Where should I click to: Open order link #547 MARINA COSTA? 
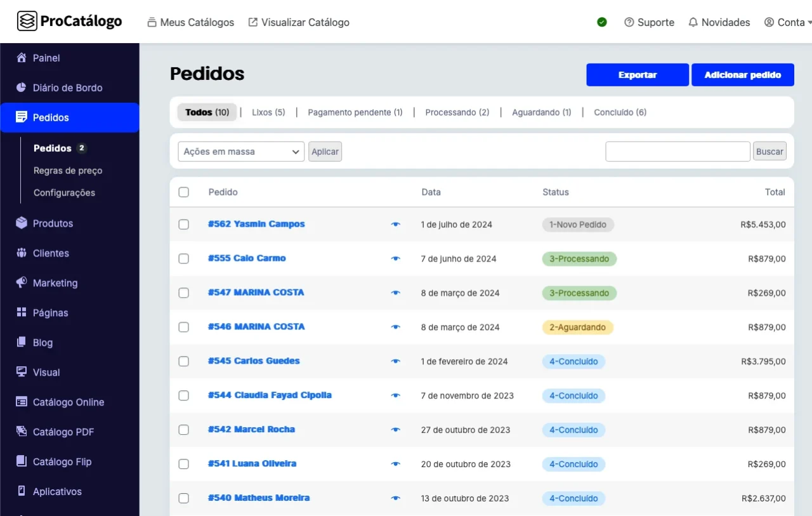[x=256, y=293]
